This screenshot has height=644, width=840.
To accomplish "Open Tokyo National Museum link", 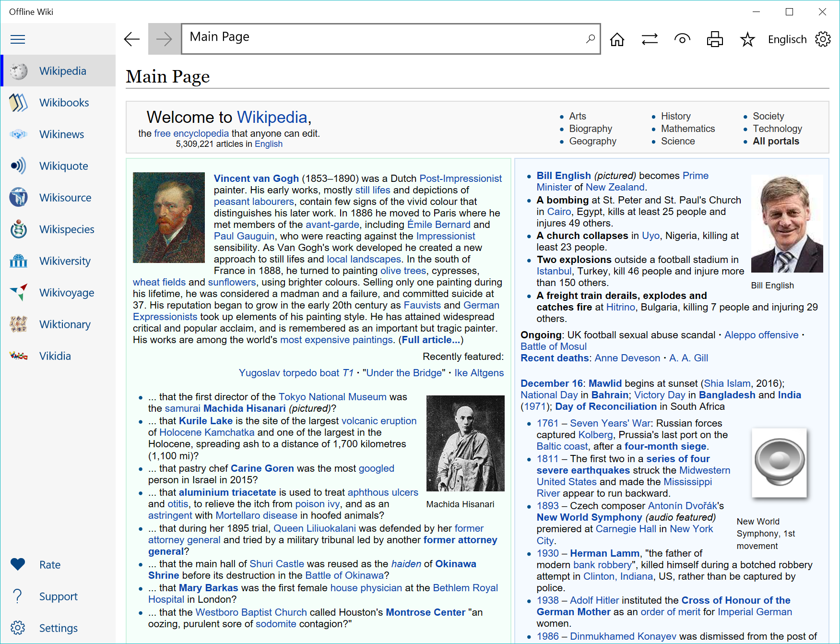I will tap(332, 397).
